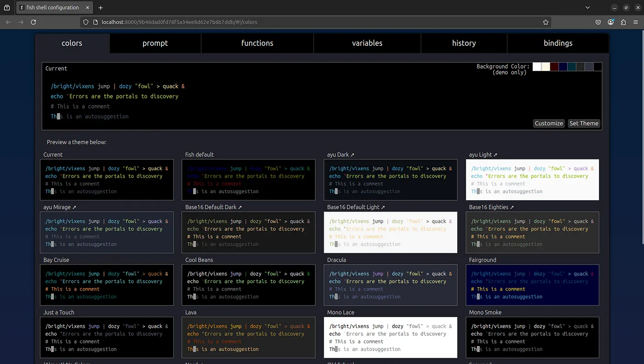This screenshot has width=644, height=364.
Task: Preview the ayu Dark theme
Action: click(x=391, y=180)
